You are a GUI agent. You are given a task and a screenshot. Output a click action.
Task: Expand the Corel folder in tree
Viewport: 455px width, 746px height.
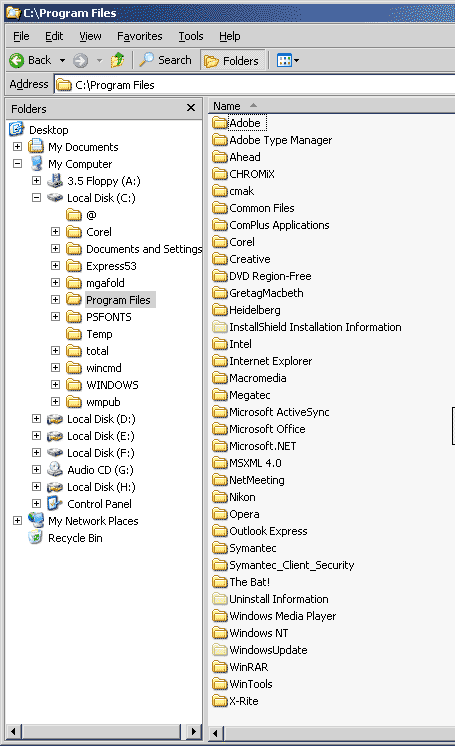click(56, 232)
